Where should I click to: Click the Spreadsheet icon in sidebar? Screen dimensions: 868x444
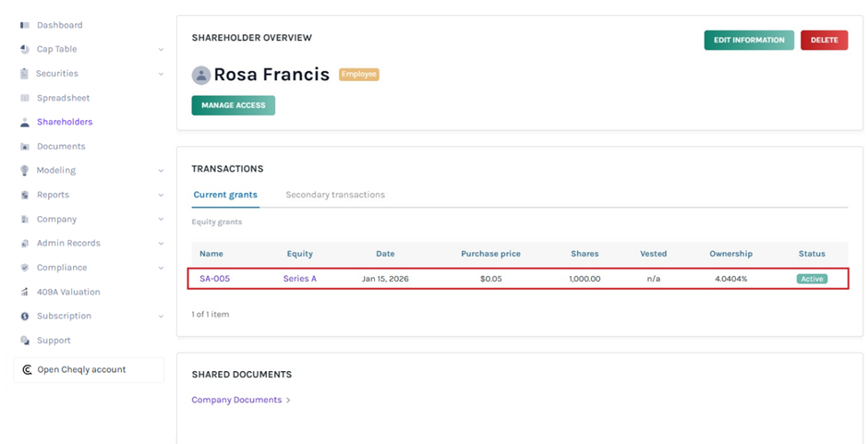(25, 98)
